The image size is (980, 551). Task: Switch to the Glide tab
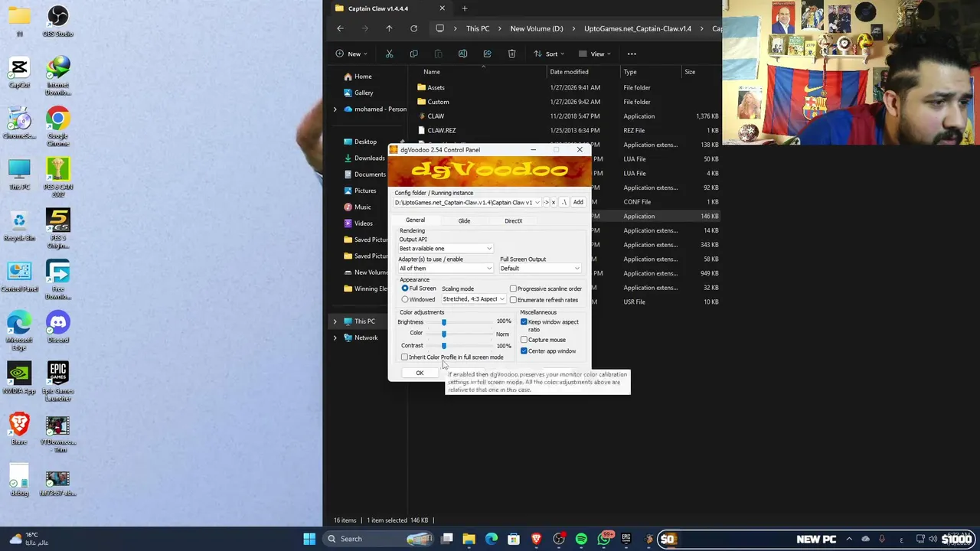[x=464, y=220]
